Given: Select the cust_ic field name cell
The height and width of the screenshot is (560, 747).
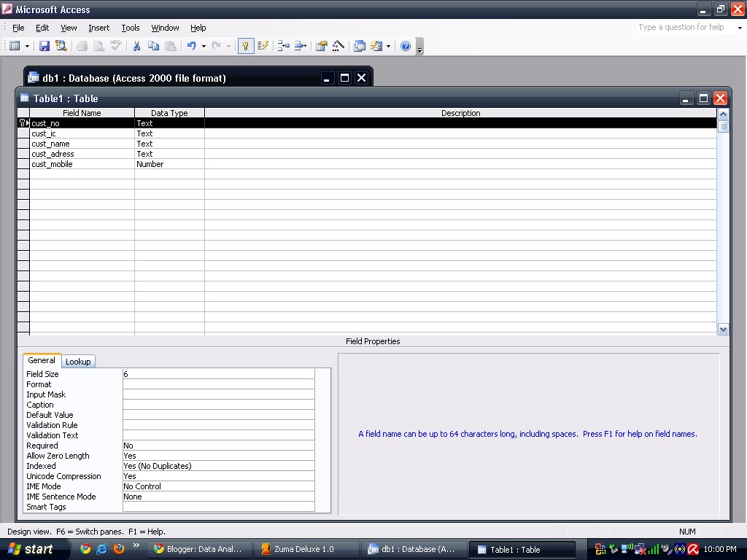Looking at the screenshot, I should [82, 134].
